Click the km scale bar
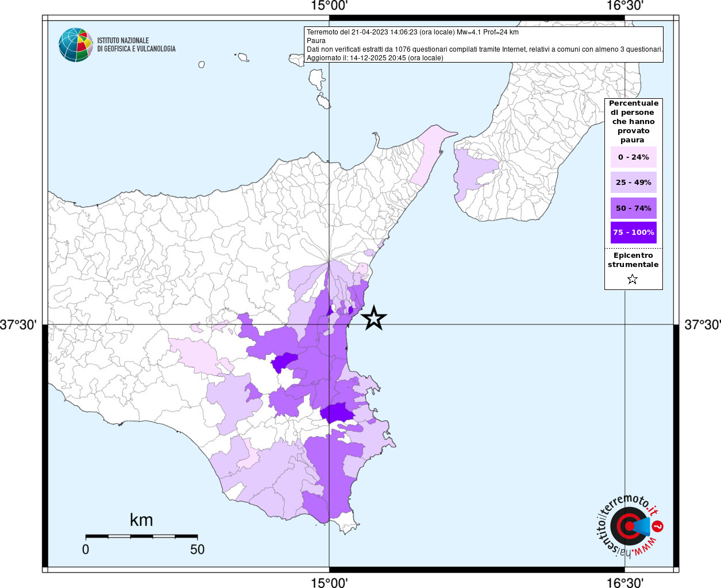This screenshot has width=721, height=588. 141,536
